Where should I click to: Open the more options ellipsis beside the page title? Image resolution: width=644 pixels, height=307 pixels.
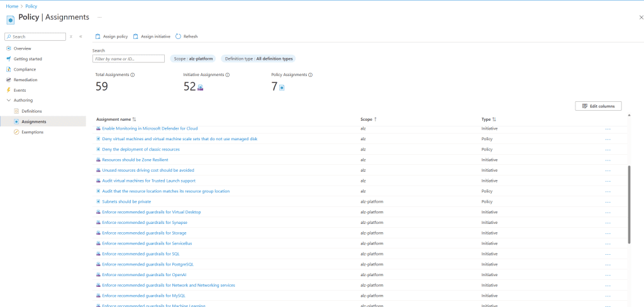pyautogui.click(x=99, y=17)
